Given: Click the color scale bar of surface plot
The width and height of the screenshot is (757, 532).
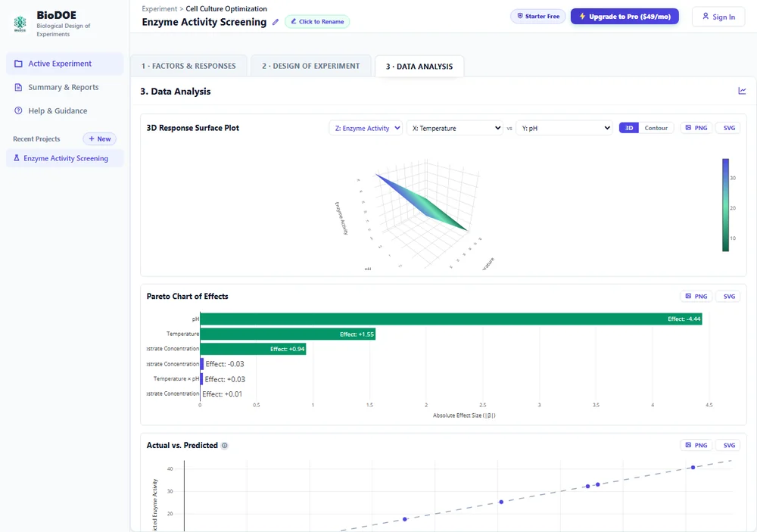Looking at the screenshot, I should click(725, 205).
